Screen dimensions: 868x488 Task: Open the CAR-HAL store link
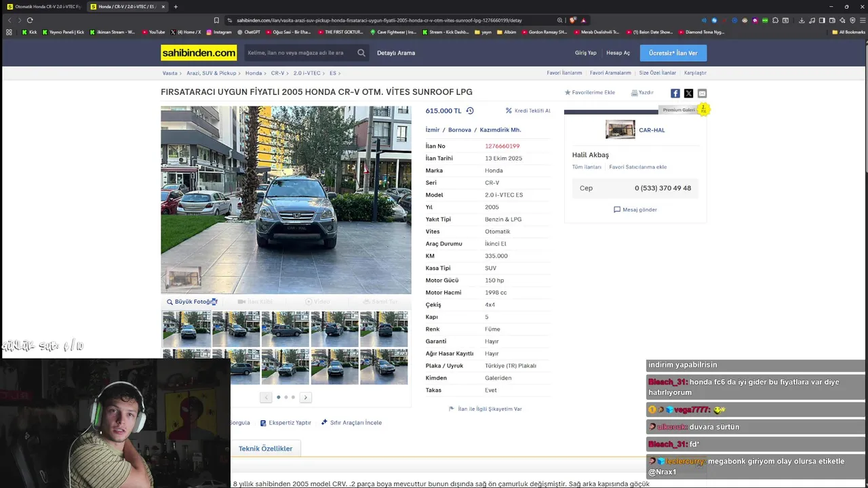[x=652, y=130]
